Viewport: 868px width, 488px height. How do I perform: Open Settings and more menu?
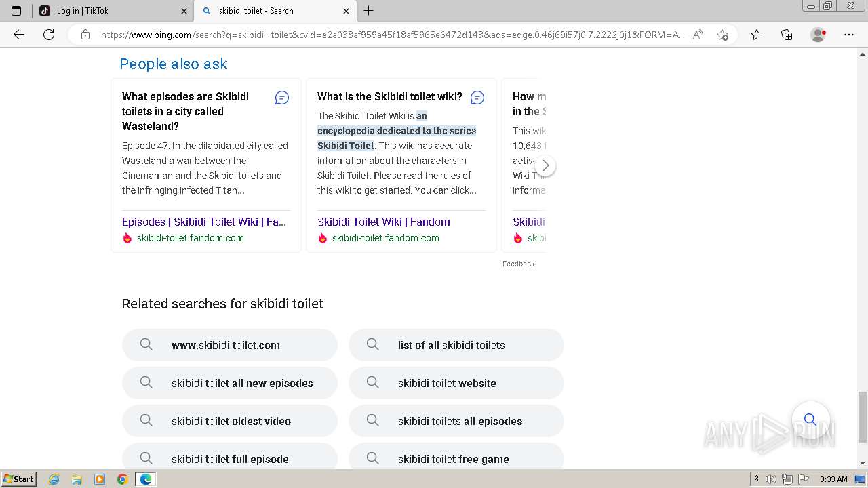pos(849,35)
